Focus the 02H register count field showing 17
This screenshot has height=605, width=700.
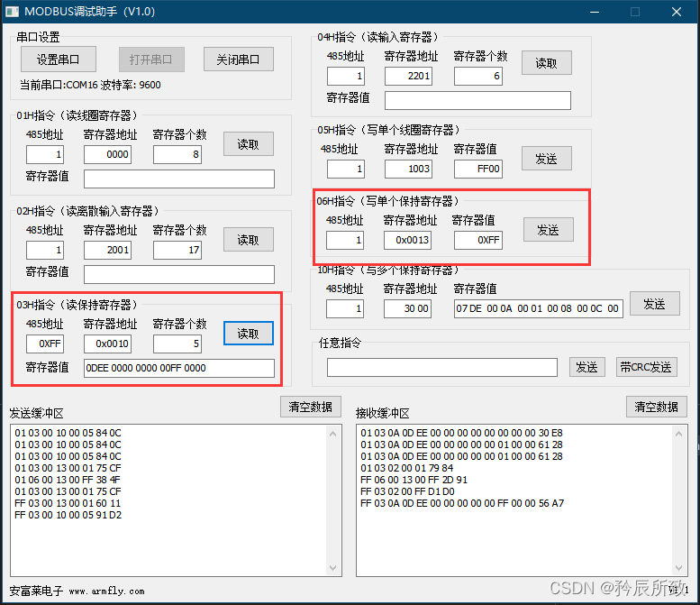(x=177, y=251)
